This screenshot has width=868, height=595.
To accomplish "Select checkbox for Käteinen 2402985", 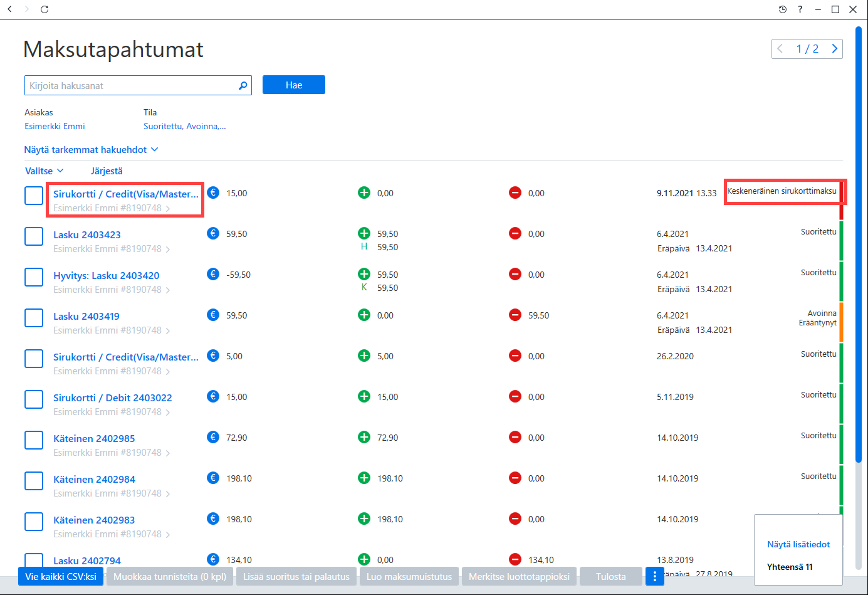I will pyautogui.click(x=34, y=440).
